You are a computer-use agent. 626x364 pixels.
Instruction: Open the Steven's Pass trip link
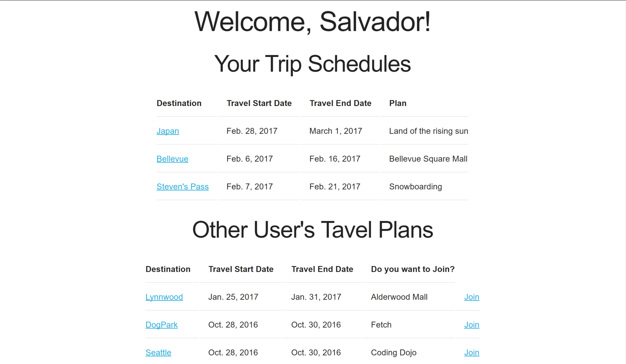pyautogui.click(x=183, y=187)
